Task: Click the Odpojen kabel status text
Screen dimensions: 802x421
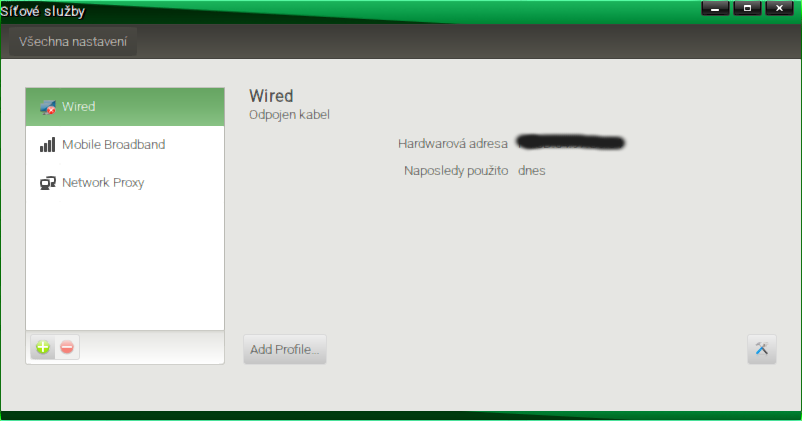Action: [x=289, y=115]
